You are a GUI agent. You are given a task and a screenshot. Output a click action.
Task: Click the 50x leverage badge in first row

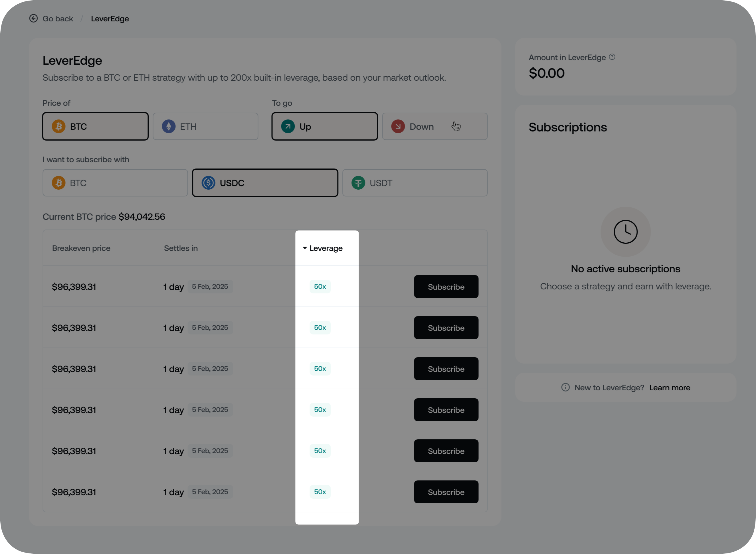click(320, 286)
